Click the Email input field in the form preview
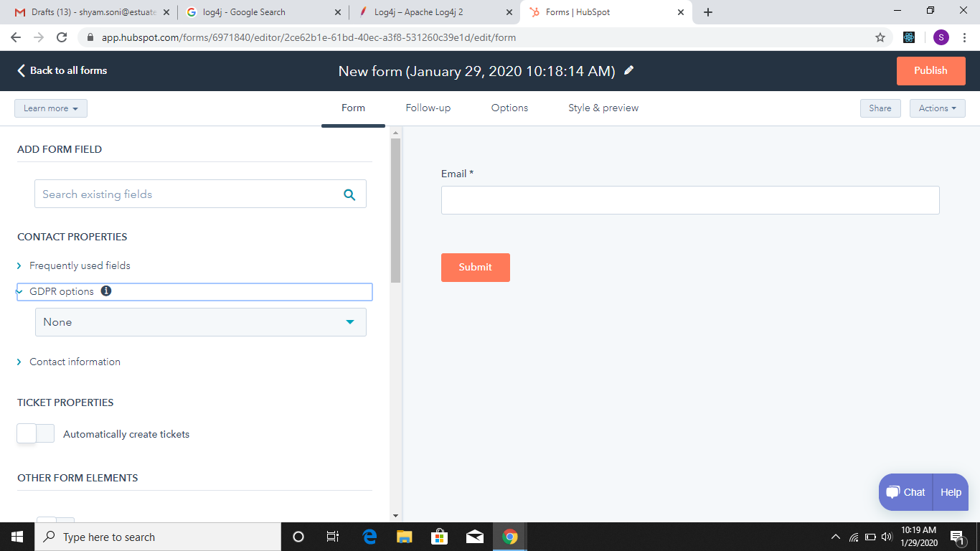 coord(689,200)
